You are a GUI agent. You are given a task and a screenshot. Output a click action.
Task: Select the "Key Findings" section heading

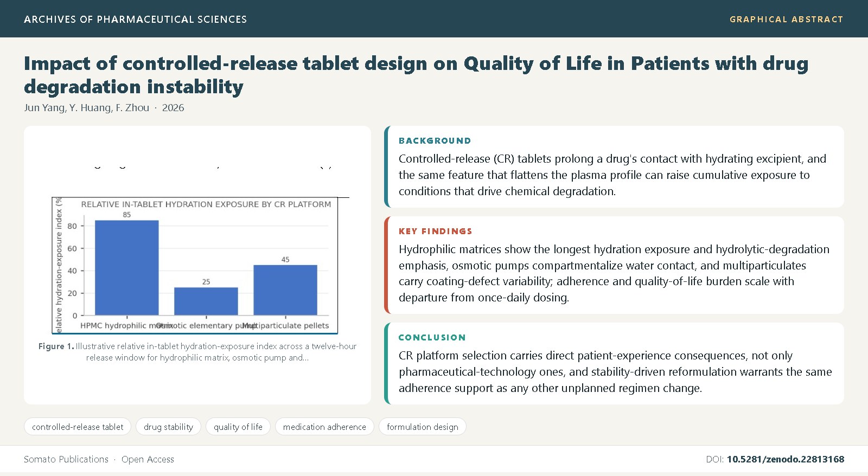436,231
